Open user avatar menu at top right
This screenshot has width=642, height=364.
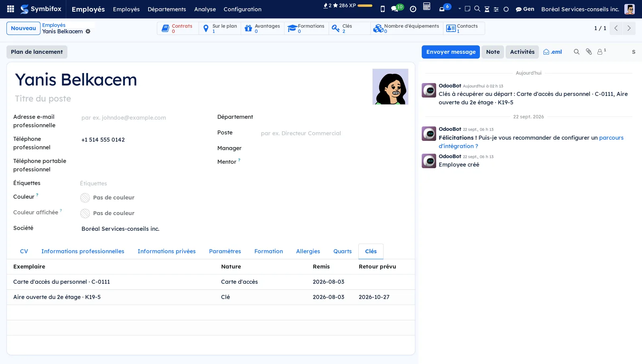[629, 9]
